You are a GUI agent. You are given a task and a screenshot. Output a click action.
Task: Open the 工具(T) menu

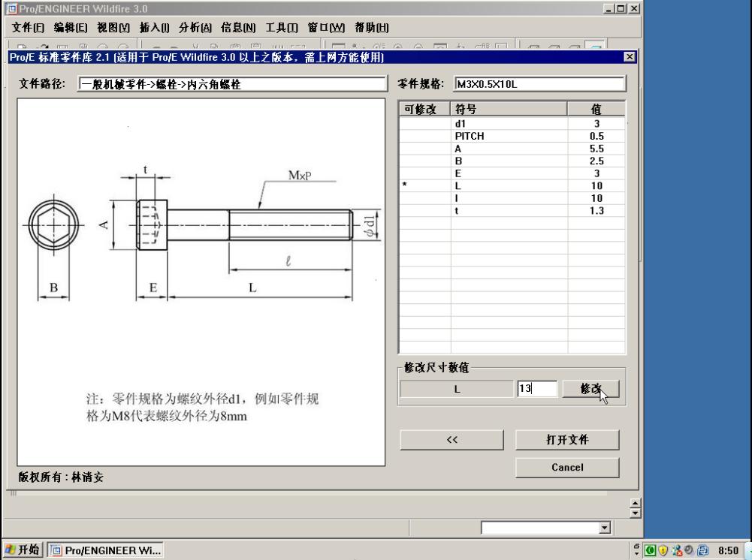pyautogui.click(x=282, y=28)
